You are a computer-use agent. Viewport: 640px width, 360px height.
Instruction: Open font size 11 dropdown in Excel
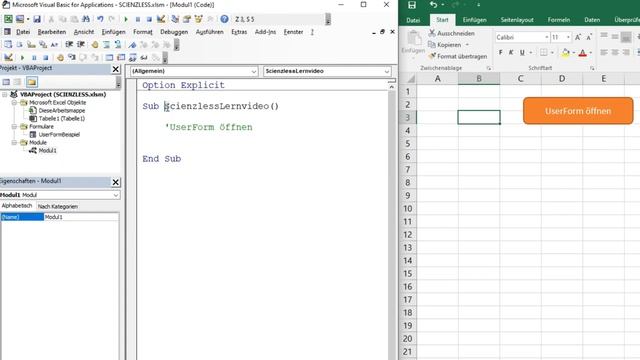568,37
